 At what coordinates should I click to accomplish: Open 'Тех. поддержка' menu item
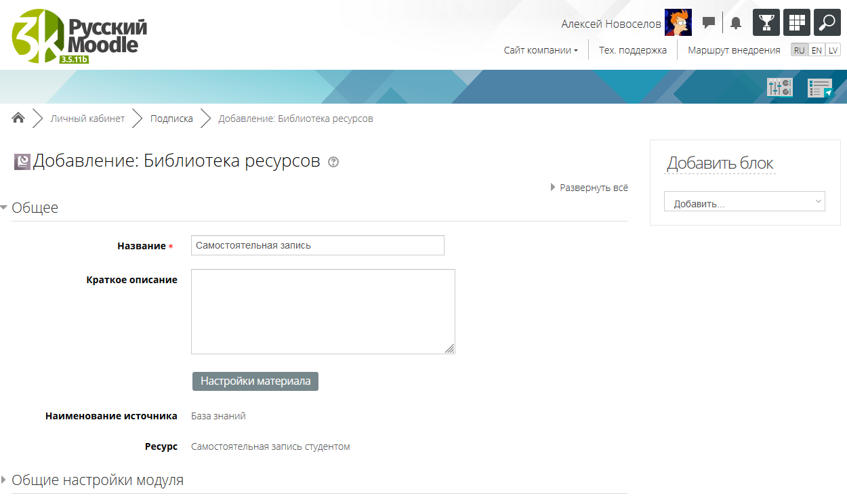[632, 50]
